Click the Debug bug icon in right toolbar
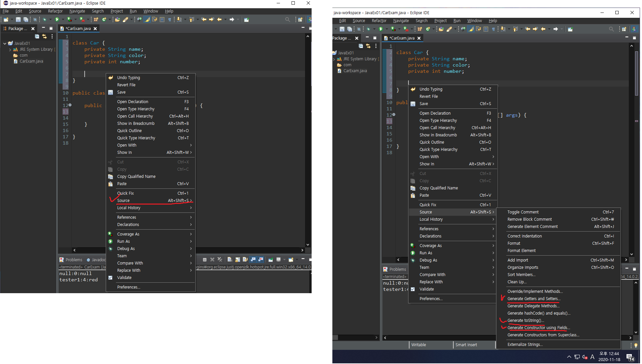 pos(368,29)
